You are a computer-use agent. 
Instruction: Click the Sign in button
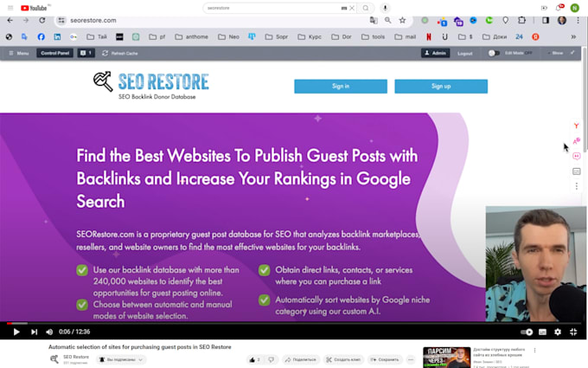[x=341, y=87]
